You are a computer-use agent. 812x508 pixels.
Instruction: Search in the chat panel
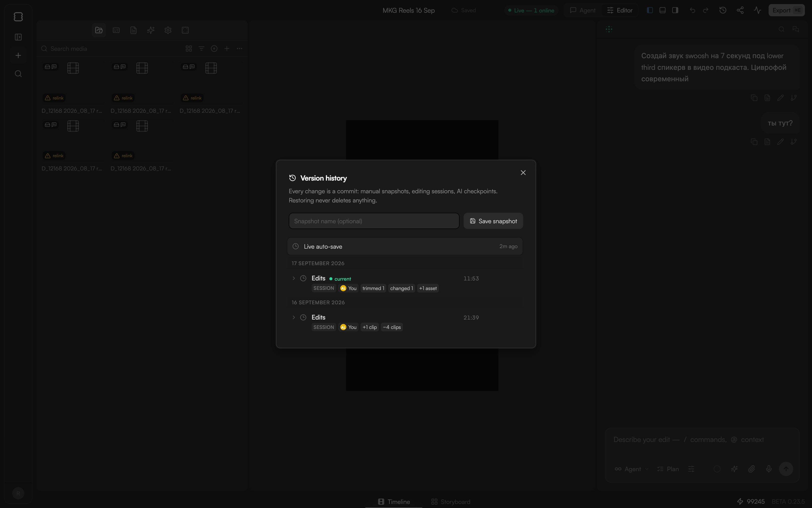click(x=782, y=29)
